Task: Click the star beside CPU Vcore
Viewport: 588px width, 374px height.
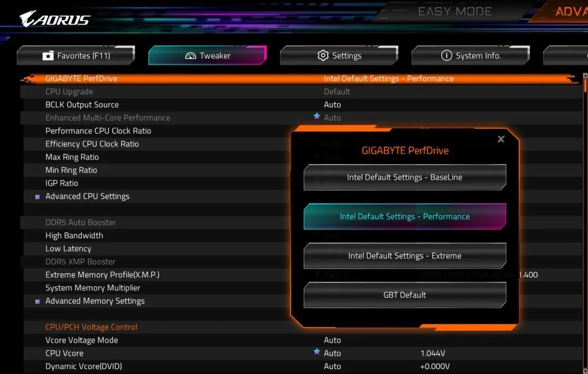Action: coord(317,351)
